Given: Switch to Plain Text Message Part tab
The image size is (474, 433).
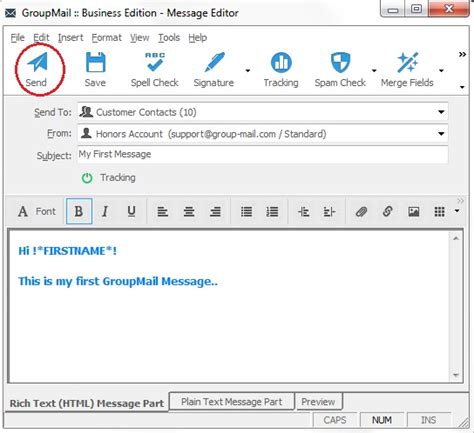Looking at the screenshot, I should click(232, 402).
